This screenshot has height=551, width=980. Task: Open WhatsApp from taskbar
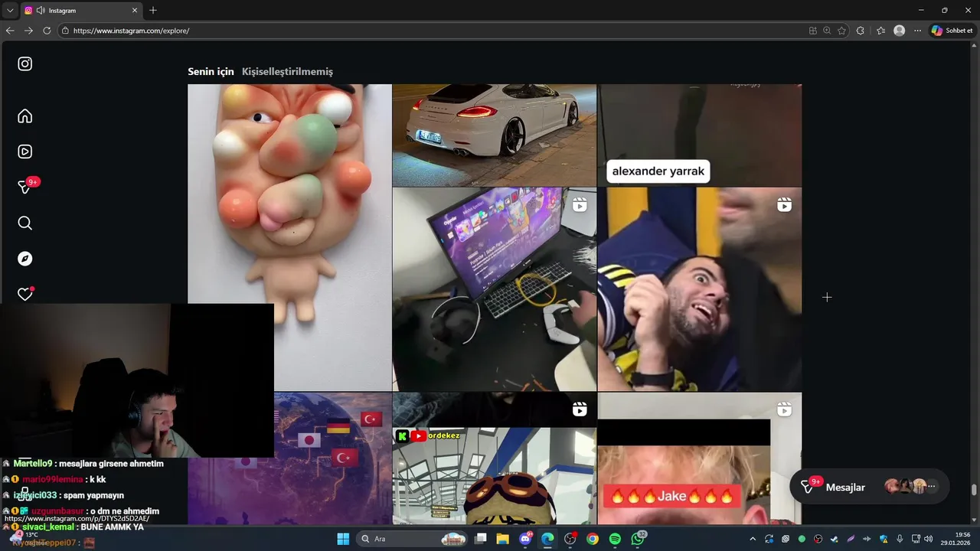tap(638, 539)
